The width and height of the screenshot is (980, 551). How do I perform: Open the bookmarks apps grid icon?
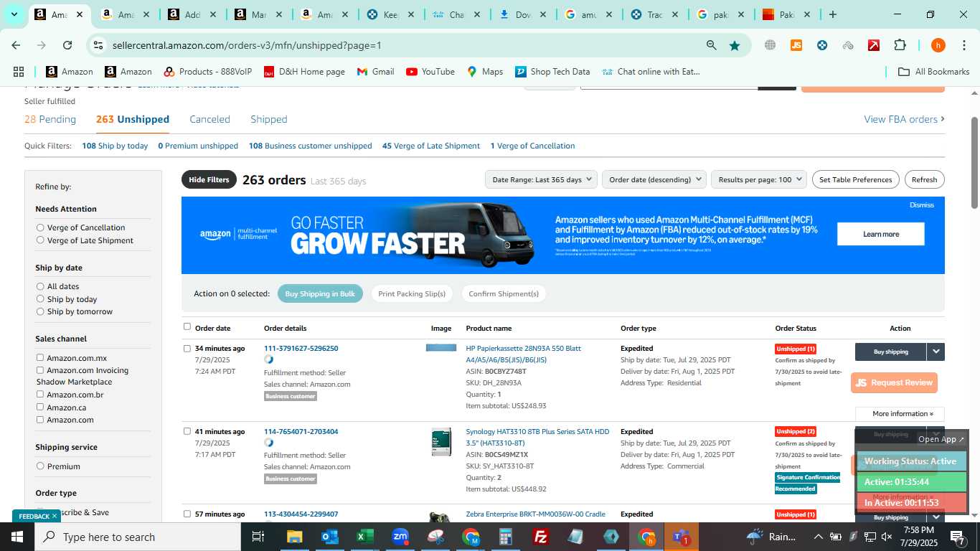pos(19,72)
